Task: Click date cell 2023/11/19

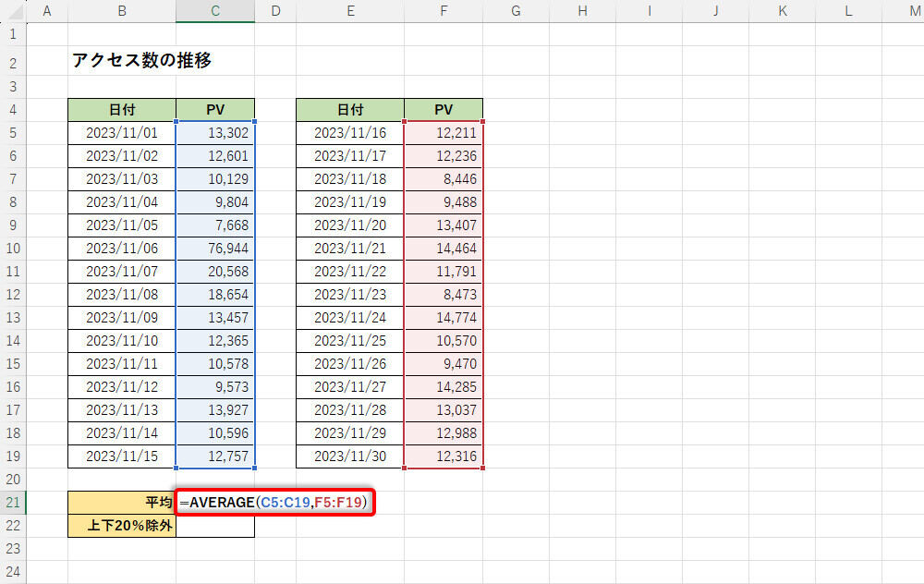Action: point(350,202)
